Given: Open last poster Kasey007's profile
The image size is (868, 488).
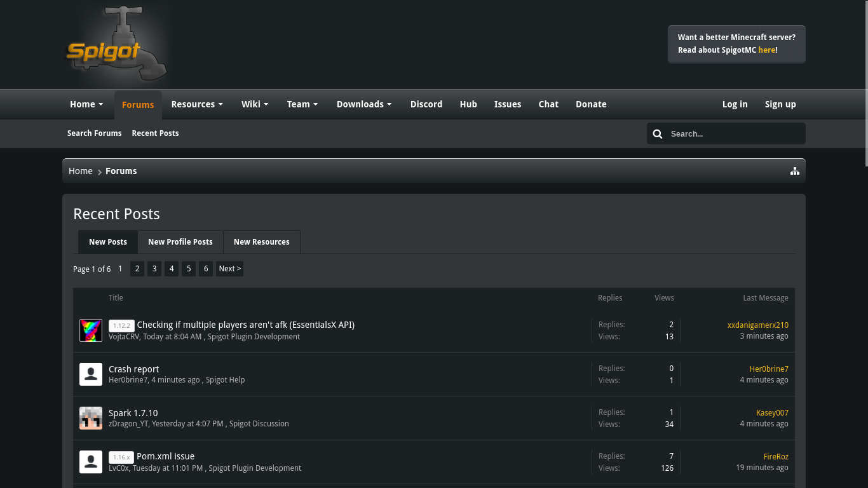Looking at the screenshot, I should click(x=772, y=413).
